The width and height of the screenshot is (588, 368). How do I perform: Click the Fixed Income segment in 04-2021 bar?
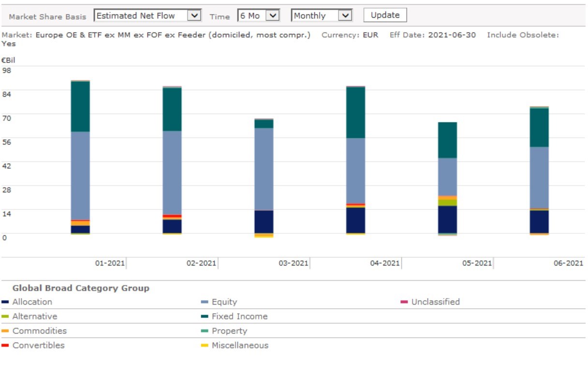(355, 113)
